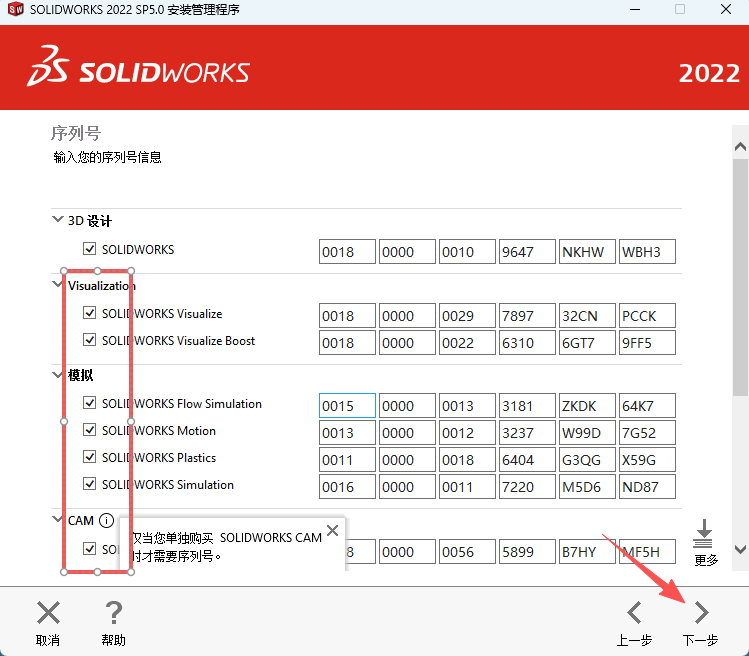Screen dimensions: 749x656
Task: Uncheck the SOLIDWORKS product checkbox
Action: pos(89,248)
